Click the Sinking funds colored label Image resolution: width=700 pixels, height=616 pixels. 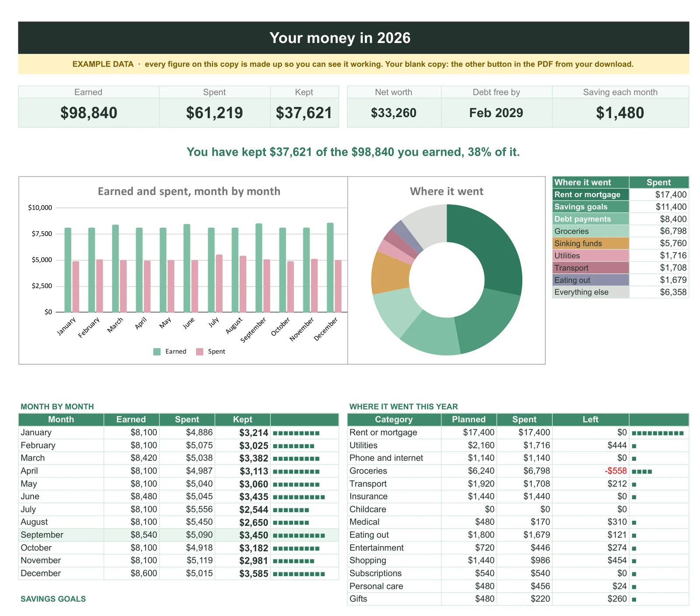click(x=591, y=244)
